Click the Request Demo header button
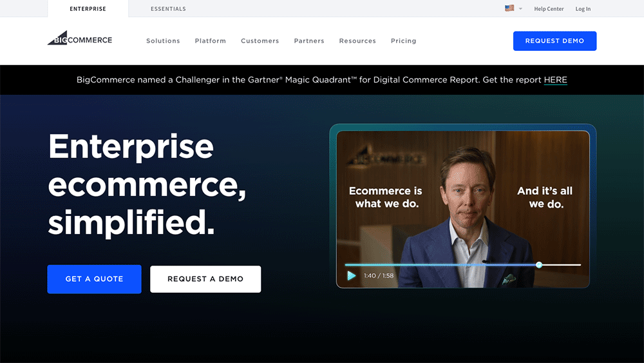This screenshot has height=363, width=644. (554, 41)
